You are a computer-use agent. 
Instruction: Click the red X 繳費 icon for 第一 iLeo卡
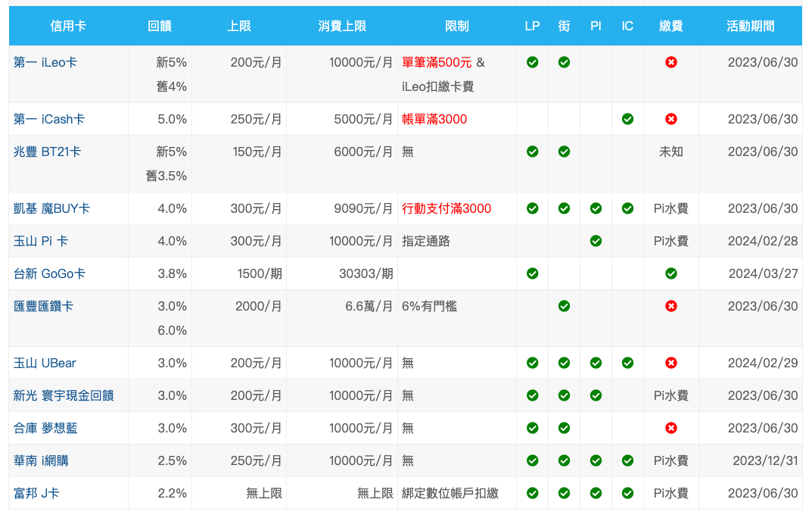pos(671,63)
